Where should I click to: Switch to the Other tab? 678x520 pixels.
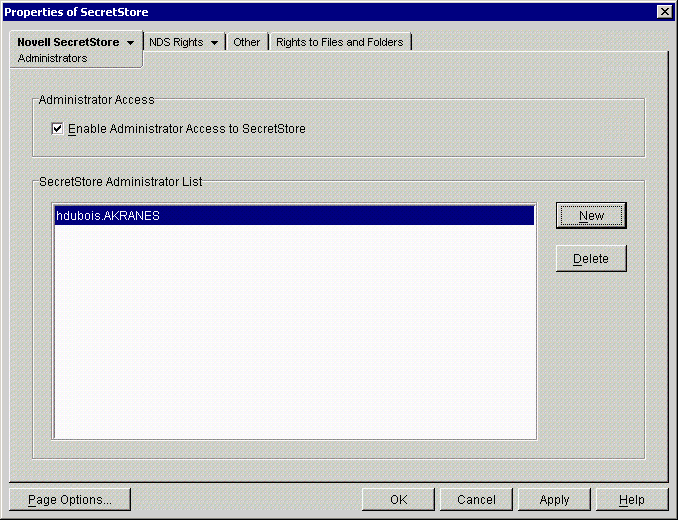click(247, 42)
